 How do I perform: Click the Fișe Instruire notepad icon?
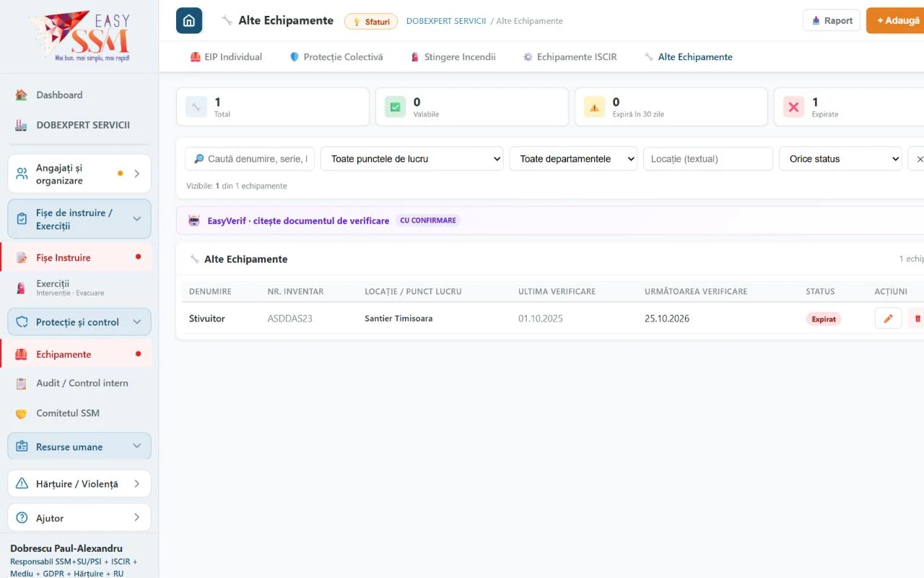(x=22, y=257)
